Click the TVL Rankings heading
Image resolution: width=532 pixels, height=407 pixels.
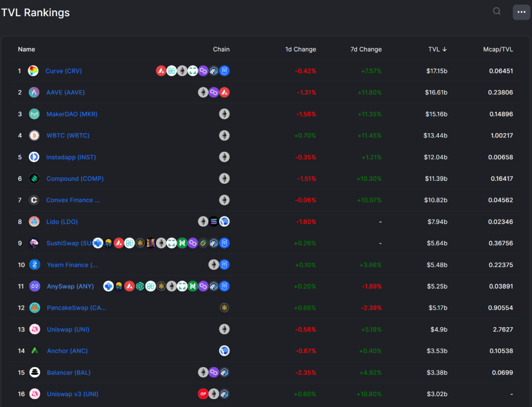point(35,12)
